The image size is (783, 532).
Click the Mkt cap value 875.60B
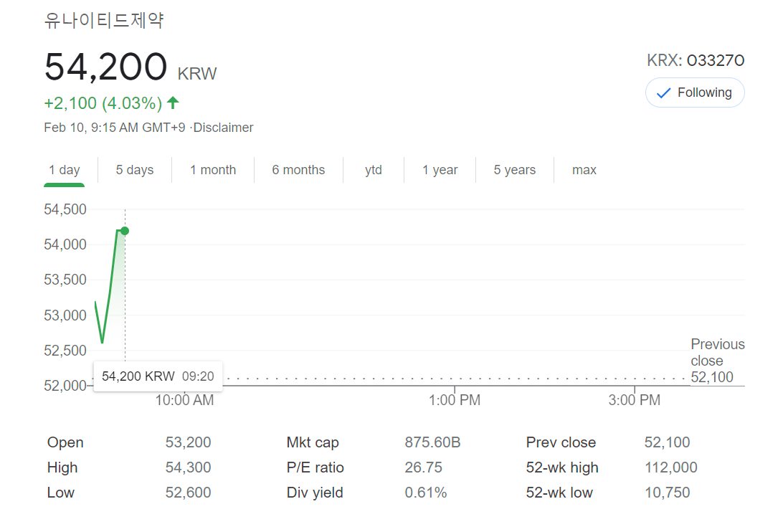[x=432, y=442]
